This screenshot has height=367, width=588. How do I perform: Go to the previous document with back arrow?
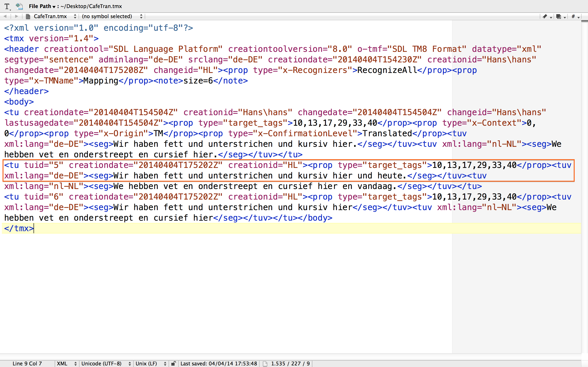click(5, 16)
